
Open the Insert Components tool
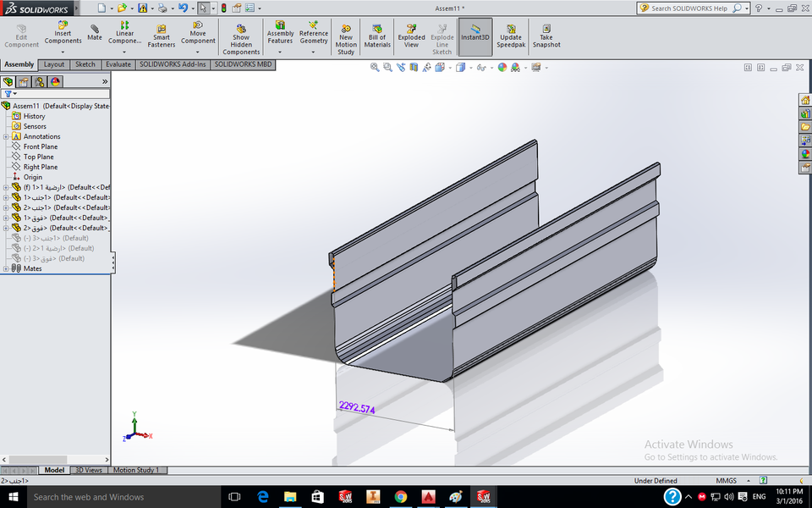coord(63,34)
